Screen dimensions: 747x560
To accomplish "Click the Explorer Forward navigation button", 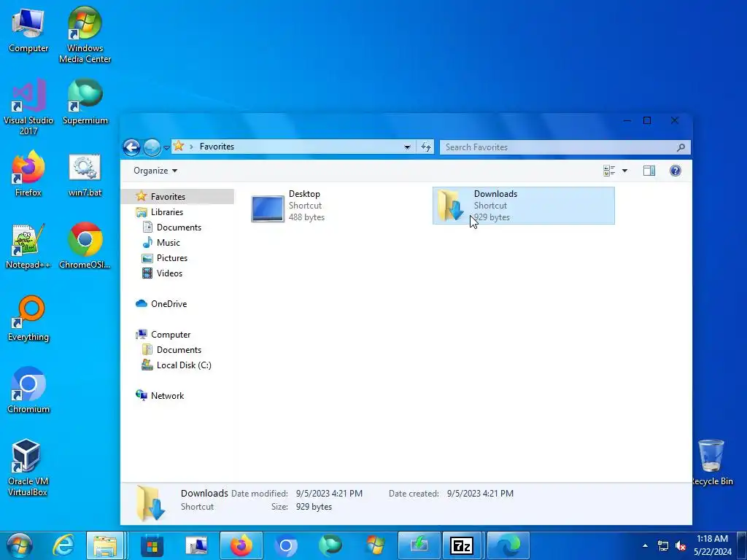I will 152,147.
